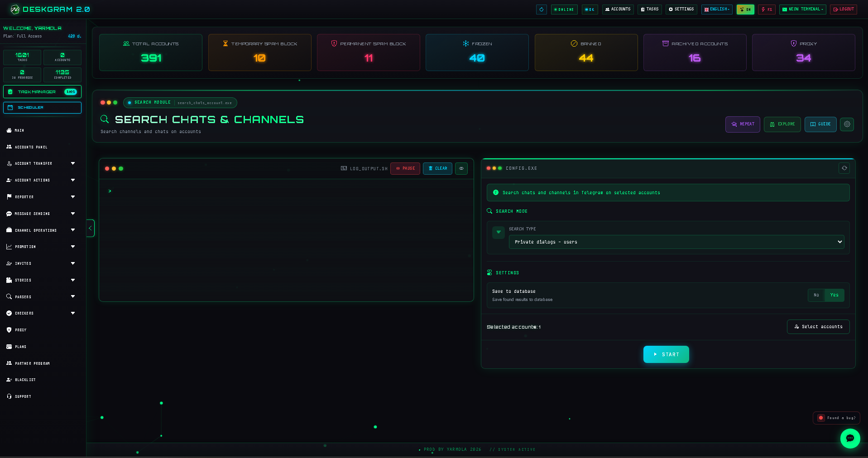This screenshot has height=458, width=868.
Task: Open the Scheduler
Action: click(x=42, y=107)
